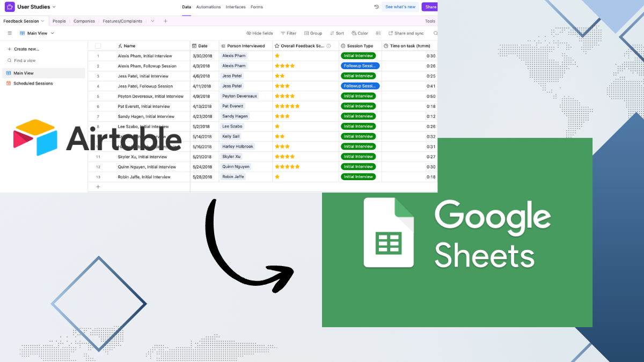Open the Filter option

(x=288, y=33)
